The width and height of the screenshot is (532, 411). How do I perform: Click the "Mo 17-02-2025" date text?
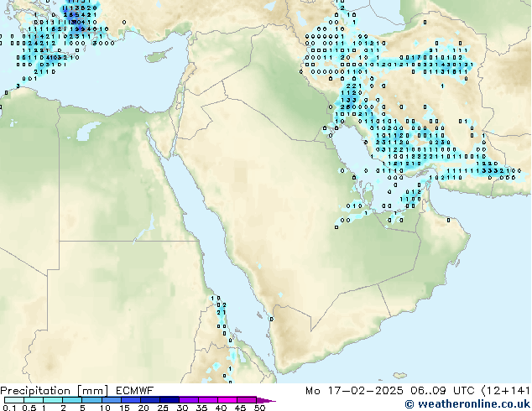click(x=354, y=391)
